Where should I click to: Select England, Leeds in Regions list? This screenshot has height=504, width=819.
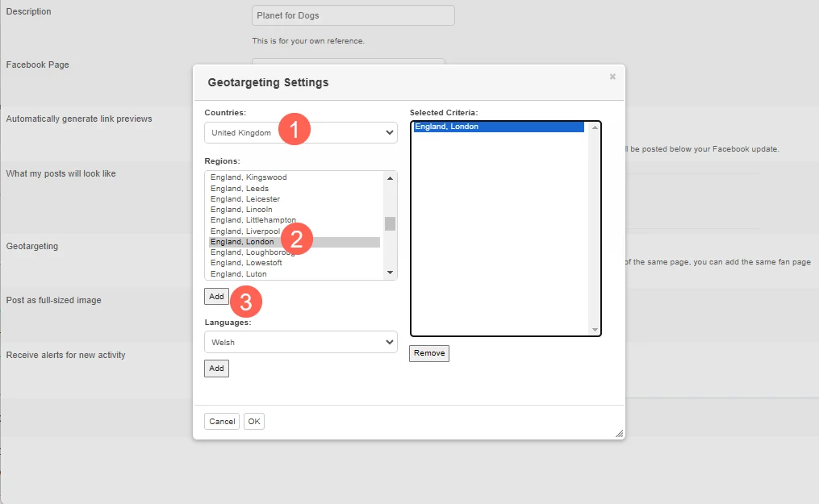[240, 189]
